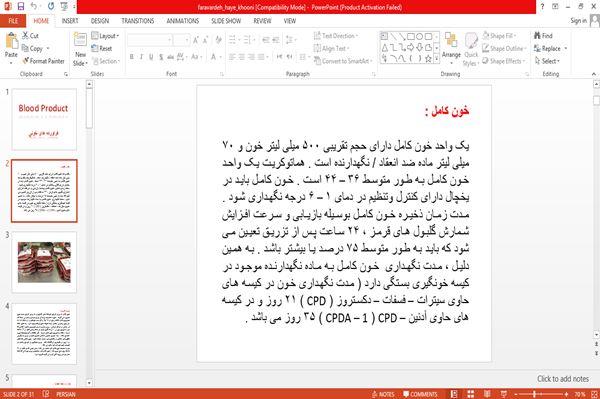Switch to the INSERT tab
Image resolution: width=600 pixels, height=399 pixels.
pos(70,21)
